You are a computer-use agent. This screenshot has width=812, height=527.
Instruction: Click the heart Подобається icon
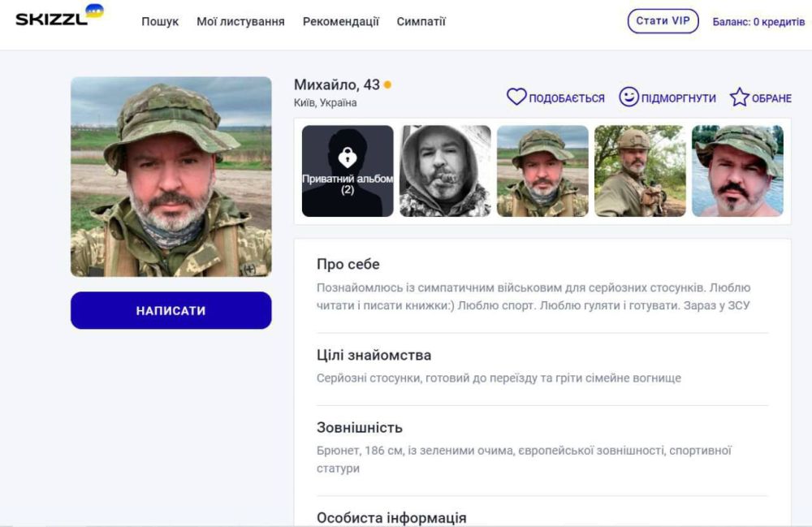(x=516, y=97)
